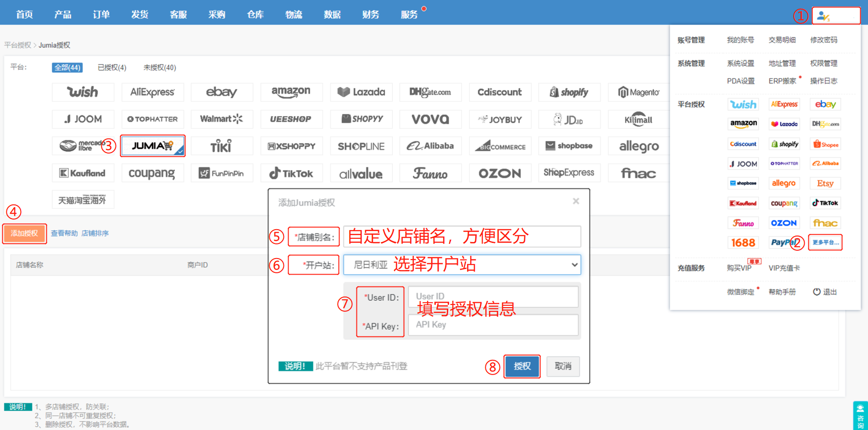Open the 更多平台... link in dropdown
Viewport: 868px width, 430px height.
click(825, 243)
